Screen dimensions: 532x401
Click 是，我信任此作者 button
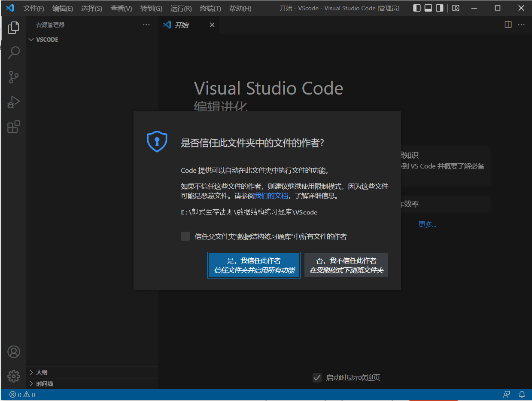click(x=254, y=266)
